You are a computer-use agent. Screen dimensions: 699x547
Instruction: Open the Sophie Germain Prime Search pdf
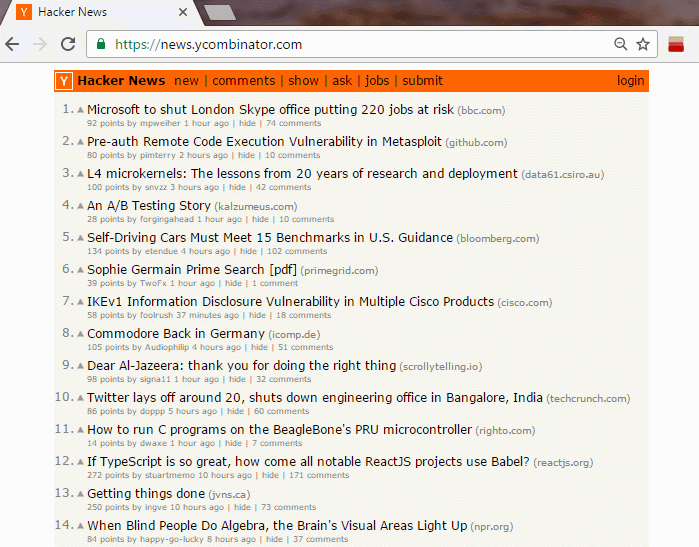click(x=192, y=270)
